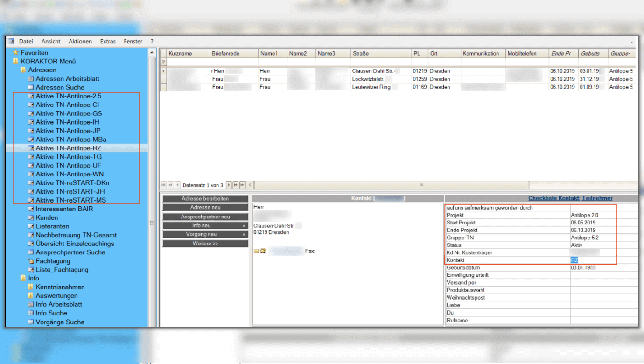Screen dimensions: 644x364
Task: Click the email envelope icon in contact
Action: click(x=256, y=252)
